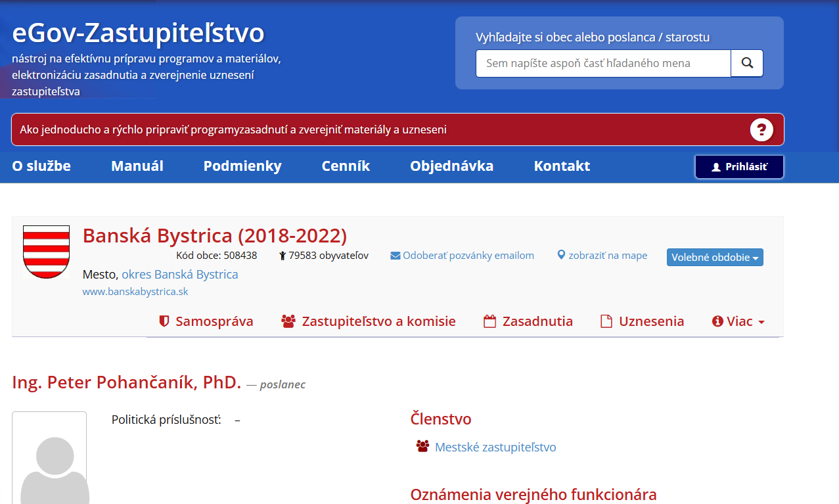The width and height of the screenshot is (839, 504).
Task: Open the Cenník menu item
Action: pos(346,166)
